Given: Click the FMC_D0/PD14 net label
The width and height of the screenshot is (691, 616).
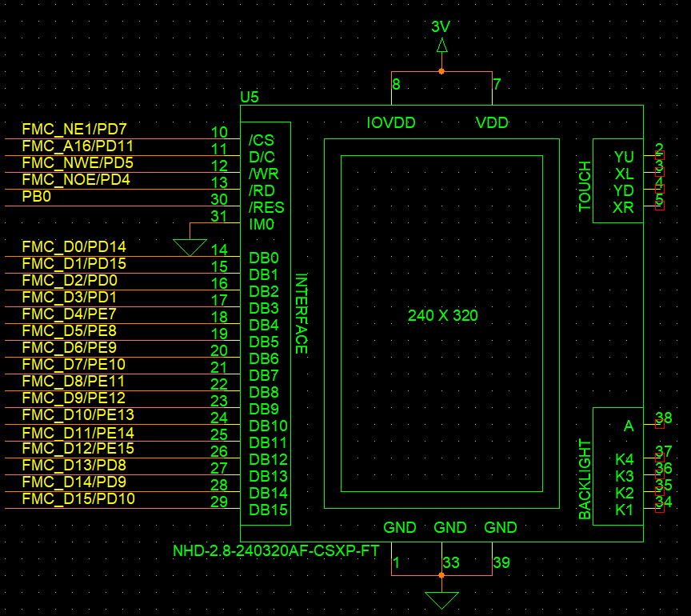Looking at the screenshot, I should pos(74,246).
